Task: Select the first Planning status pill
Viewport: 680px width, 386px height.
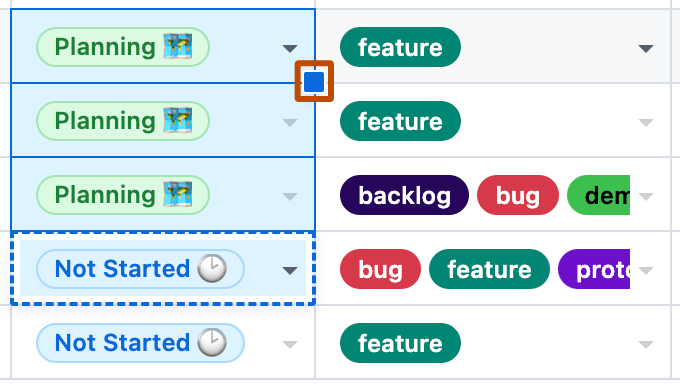Action: (123, 47)
